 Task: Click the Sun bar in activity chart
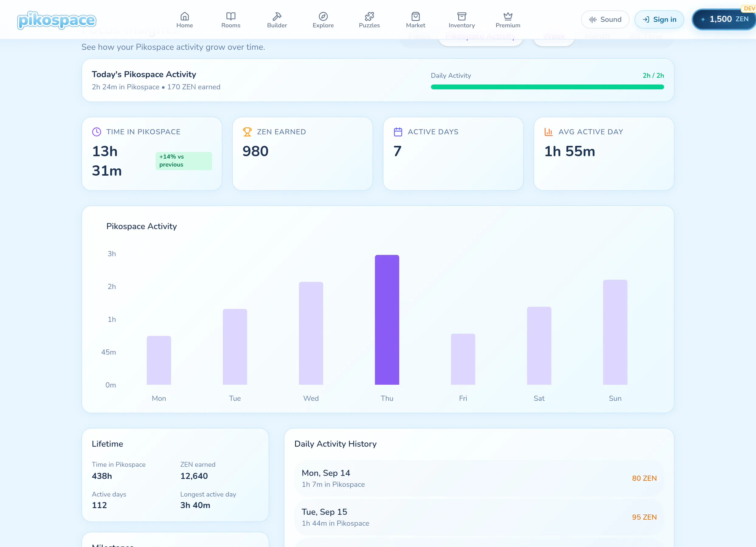click(x=615, y=332)
